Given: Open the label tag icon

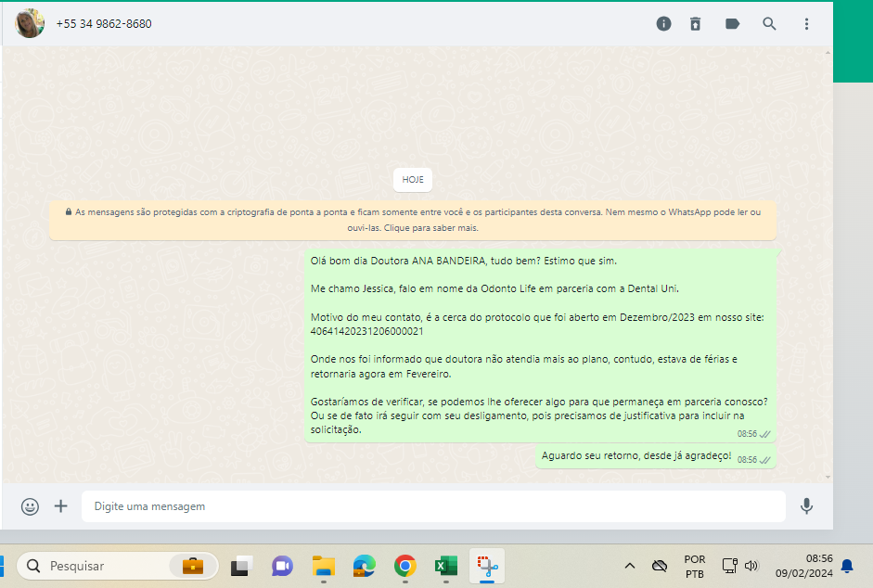Looking at the screenshot, I should (732, 23).
